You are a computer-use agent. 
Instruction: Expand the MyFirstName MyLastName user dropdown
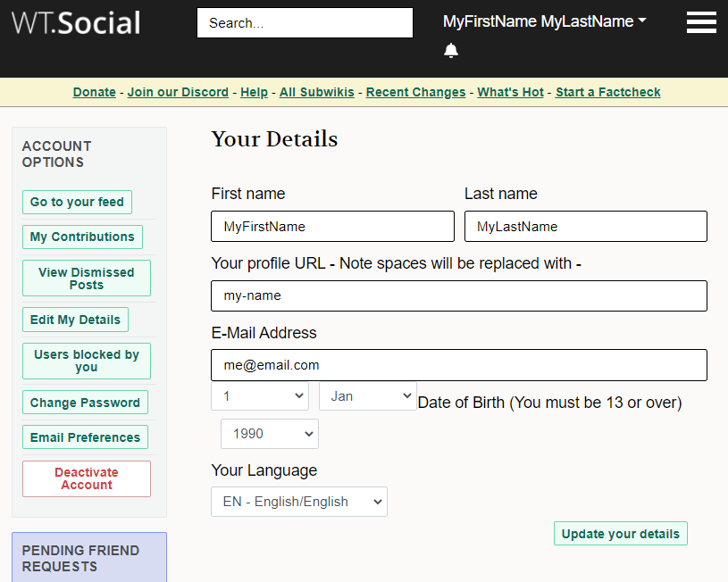click(544, 21)
